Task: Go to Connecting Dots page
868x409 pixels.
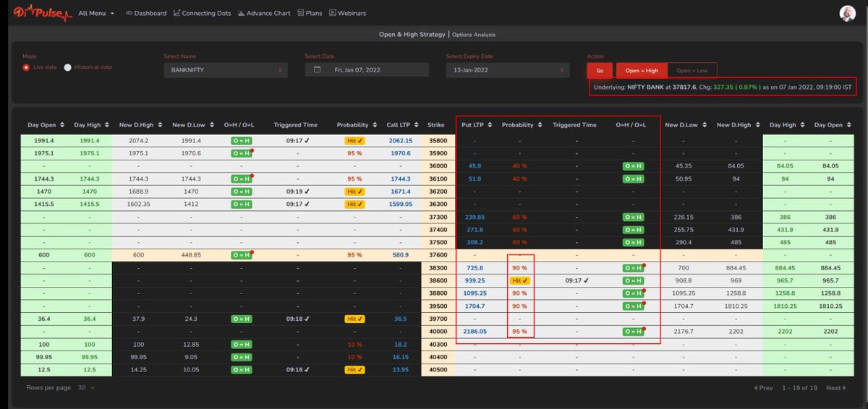Action: [203, 13]
